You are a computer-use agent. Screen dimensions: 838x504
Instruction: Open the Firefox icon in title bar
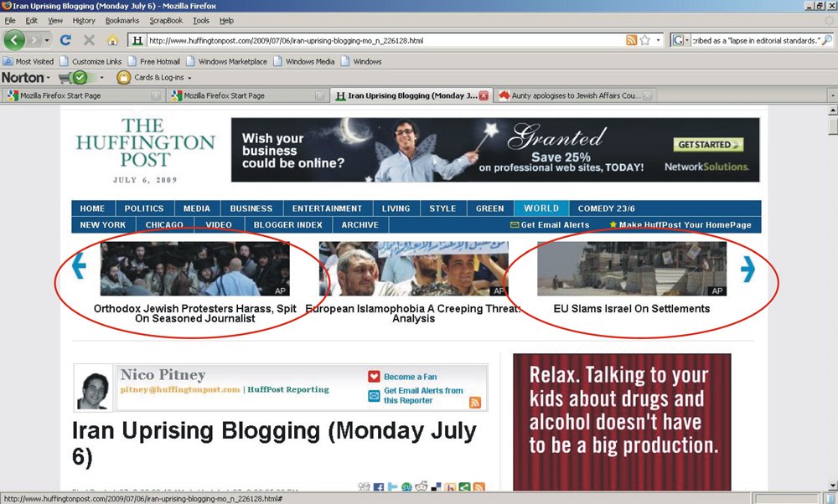pyautogui.click(x=7, y=6)
